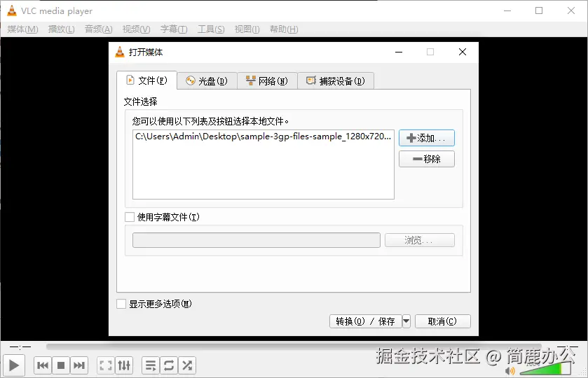
Task: Show the playlist icon
Action: tap(151, 365)
